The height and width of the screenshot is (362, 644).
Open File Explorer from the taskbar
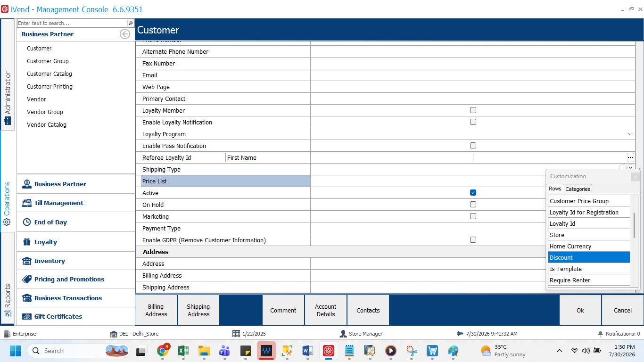click(204, 351)
